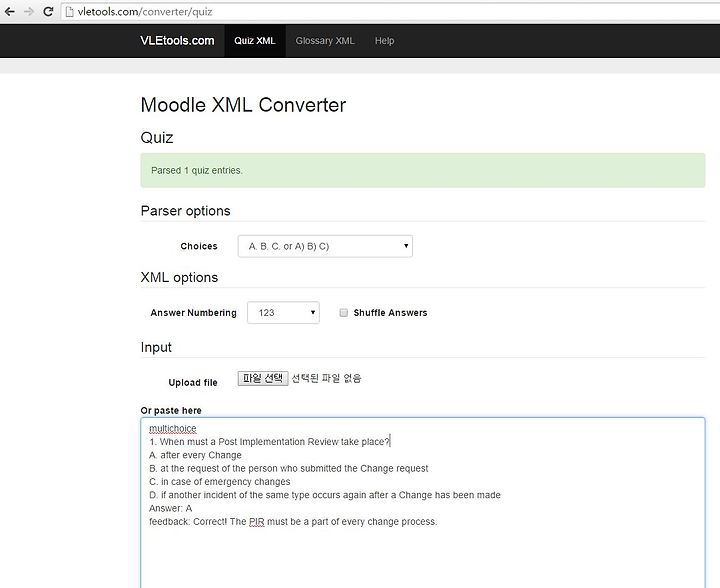Screen dimensions: 720x588
Task: Click the browser forward arrow
Action: tap(29, 11)
